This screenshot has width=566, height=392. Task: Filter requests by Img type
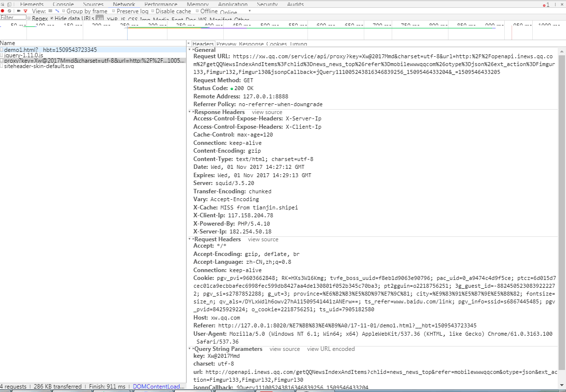[145, 19]
